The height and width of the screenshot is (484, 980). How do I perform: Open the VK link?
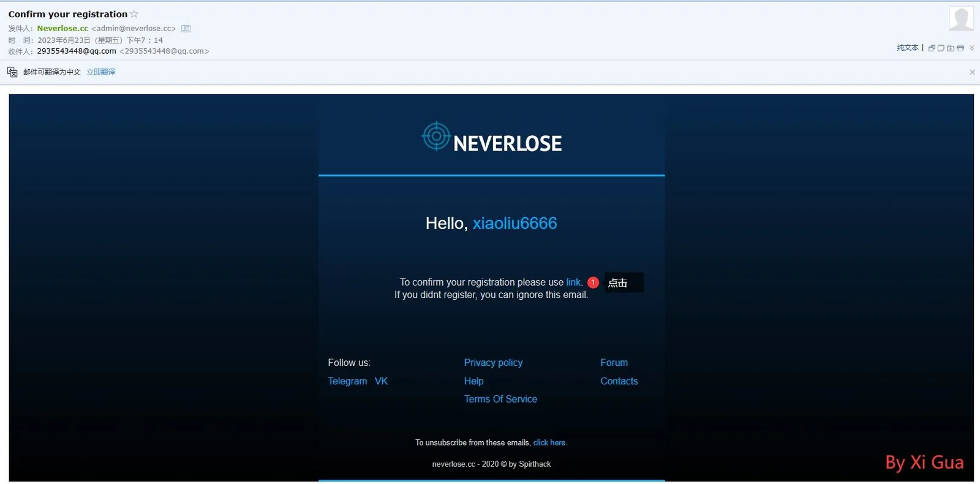click(381, 381)
